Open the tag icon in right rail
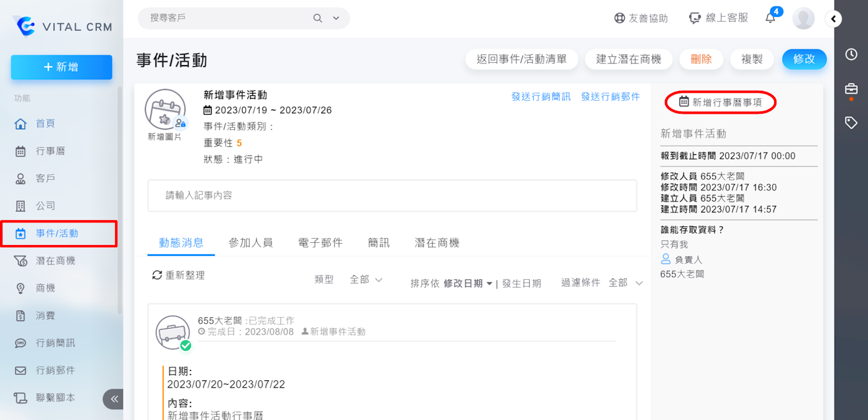Image resolution: width=868 pixels, height=420 pixels. tap(851, 123)
